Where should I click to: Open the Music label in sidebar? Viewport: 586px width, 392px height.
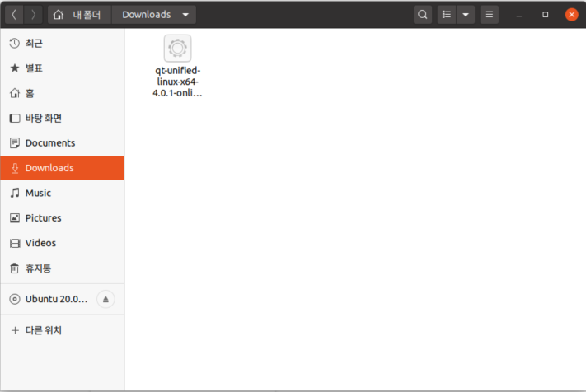pos(38,193)
